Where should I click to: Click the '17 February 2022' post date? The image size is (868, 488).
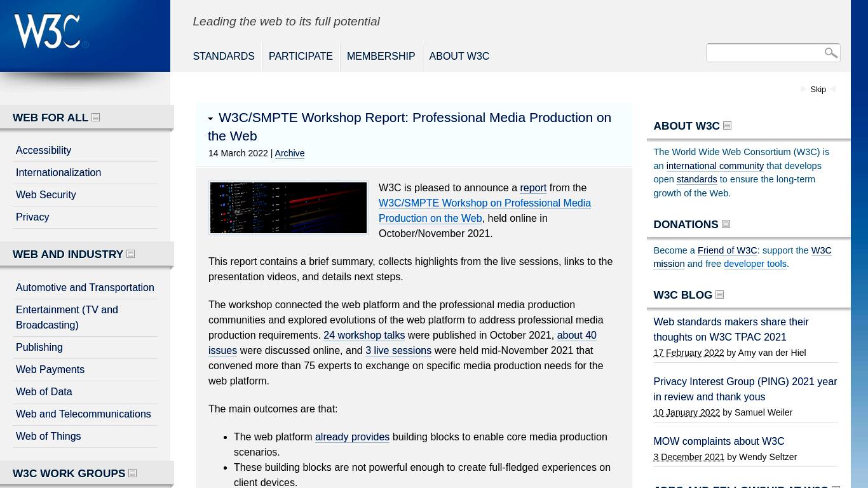tap(688, 353)
